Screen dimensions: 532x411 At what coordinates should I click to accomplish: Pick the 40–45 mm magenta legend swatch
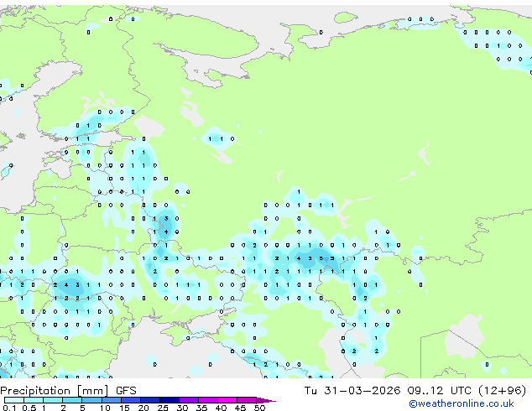tap(227, 400)
